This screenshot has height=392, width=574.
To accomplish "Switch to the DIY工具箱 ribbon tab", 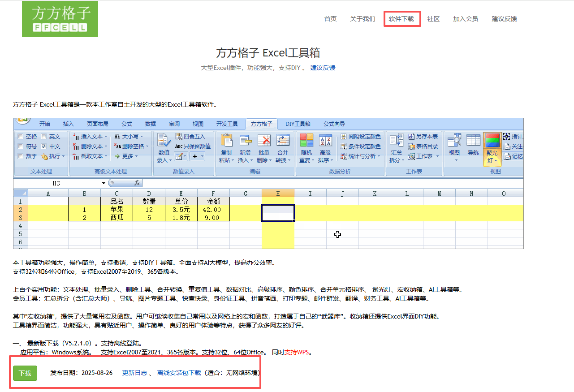I will [298, 124].
